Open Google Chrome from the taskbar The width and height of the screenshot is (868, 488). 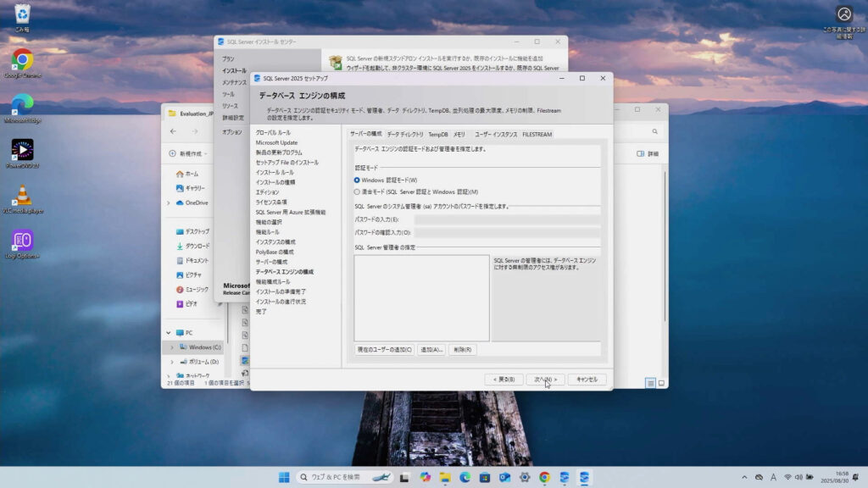[x=544, y=478]
